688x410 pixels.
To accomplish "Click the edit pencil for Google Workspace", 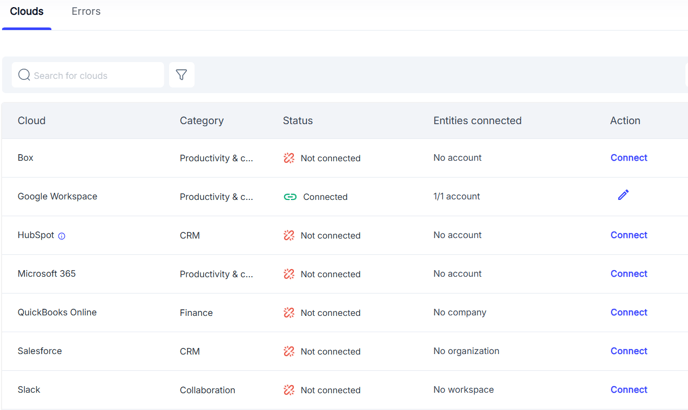I will pos(623,195).
